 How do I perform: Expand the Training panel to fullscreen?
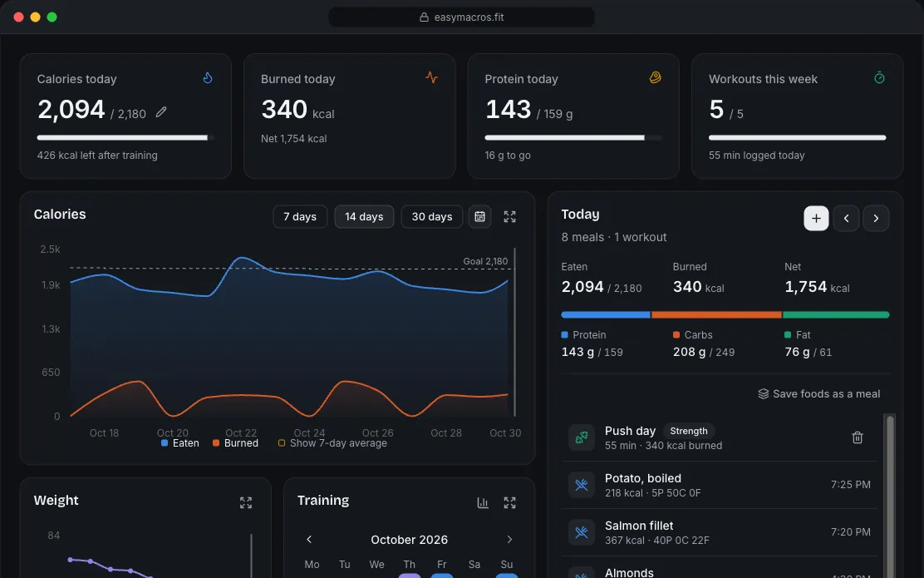point(509,502)
